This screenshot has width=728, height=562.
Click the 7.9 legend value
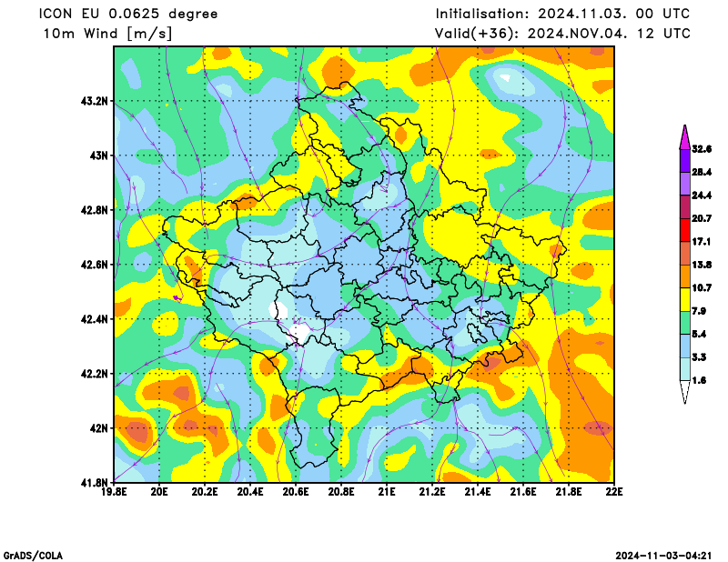click(x=699, y=311)
